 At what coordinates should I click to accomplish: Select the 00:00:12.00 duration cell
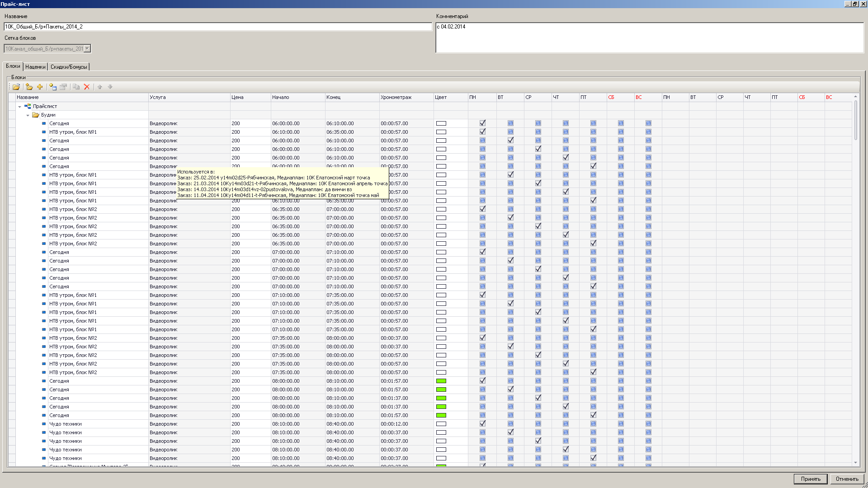coord(406,424)
